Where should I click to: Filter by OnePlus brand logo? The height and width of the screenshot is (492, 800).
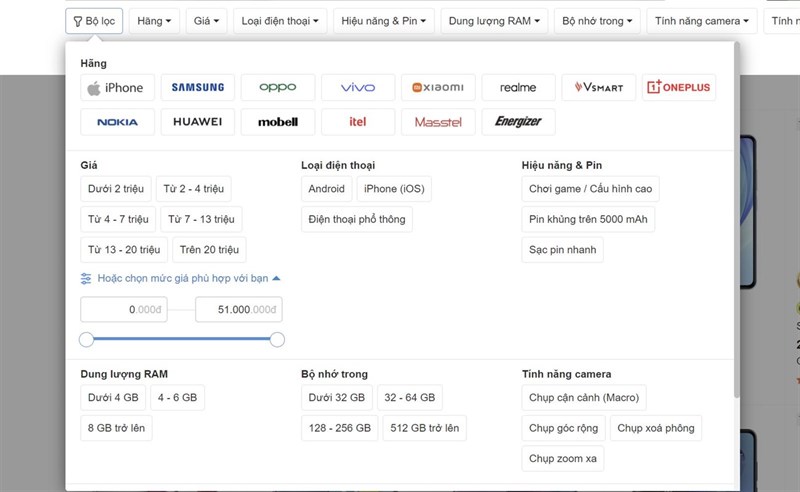click(x=679, y=87)
